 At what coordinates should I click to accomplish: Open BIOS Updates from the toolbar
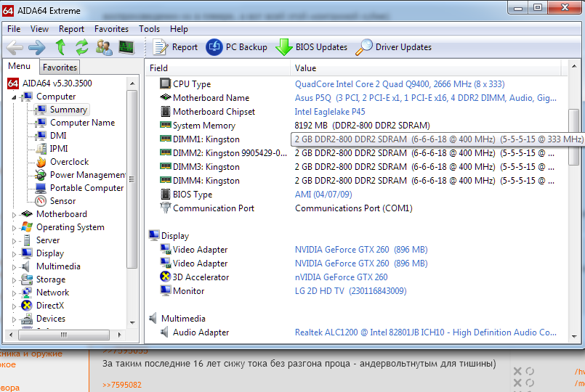click(311, 47)
